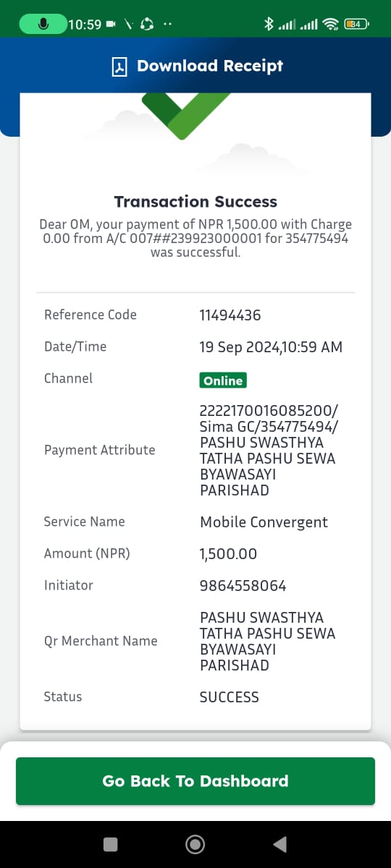391x868 pixels.
Task: Tap the green Online channel badge
Action: [x=223, y=380]
